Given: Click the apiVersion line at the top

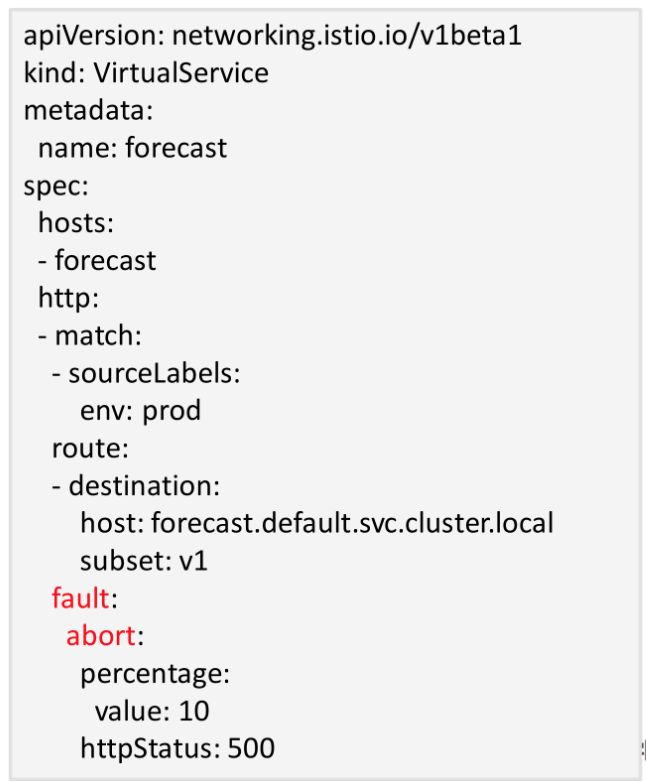Looking at the screenshot, I should (x=272, y=36).
